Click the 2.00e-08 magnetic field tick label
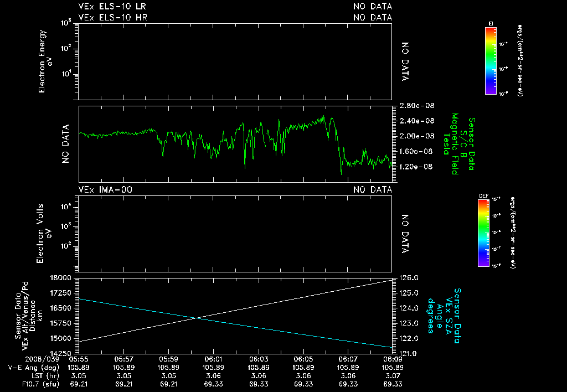Screen dimensions: 567x392 click(417, 136)
